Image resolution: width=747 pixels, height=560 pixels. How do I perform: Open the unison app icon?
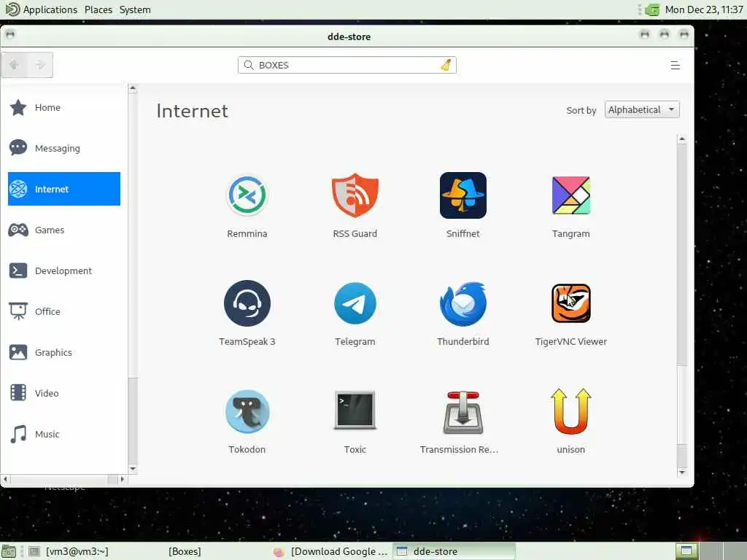[570, 411]
